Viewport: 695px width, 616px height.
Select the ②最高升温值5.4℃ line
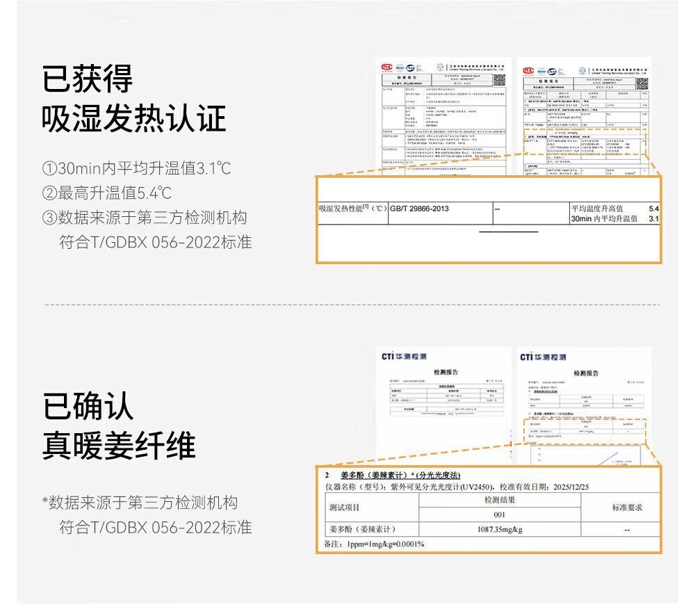106,193
